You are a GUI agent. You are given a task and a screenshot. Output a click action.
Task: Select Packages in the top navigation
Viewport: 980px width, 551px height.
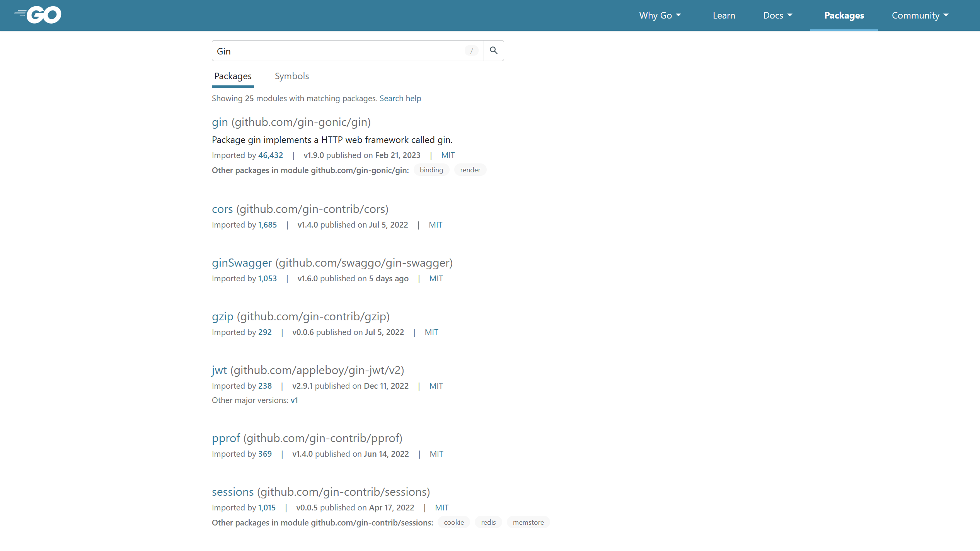[x=844, y=15]
